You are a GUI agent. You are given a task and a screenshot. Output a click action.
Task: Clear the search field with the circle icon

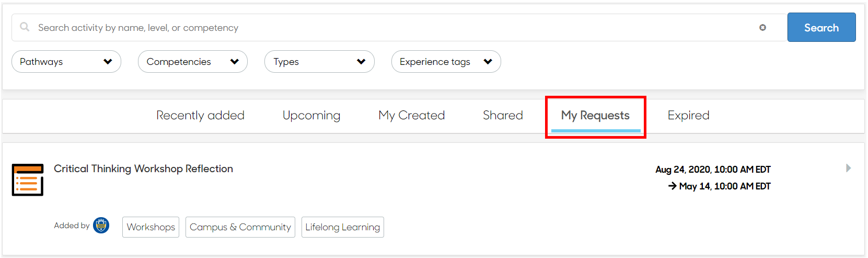pyautogui.click(x=762, y=28)
